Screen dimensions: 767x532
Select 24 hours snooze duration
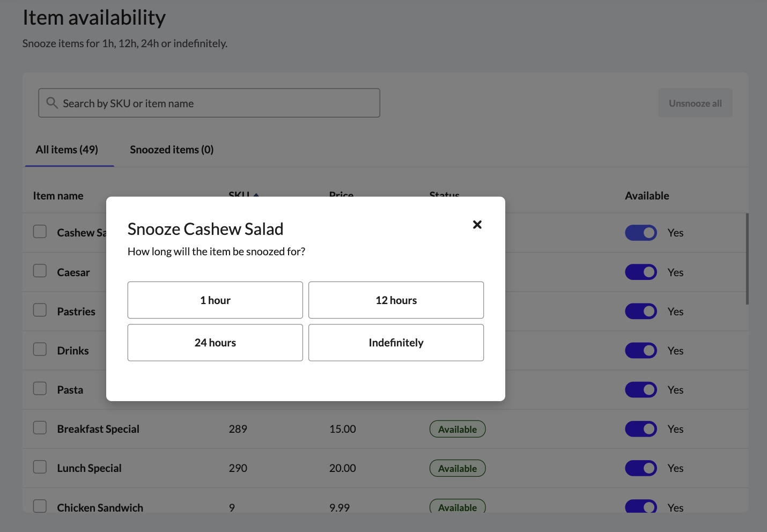pos(215,343)
